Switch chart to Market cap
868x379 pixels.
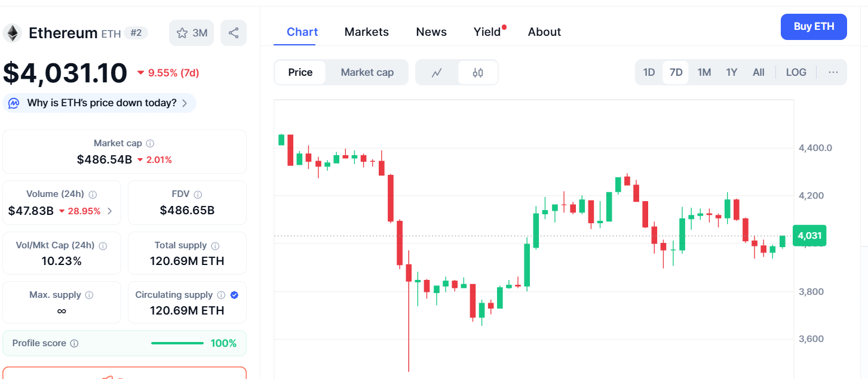[x=367, y=72]
